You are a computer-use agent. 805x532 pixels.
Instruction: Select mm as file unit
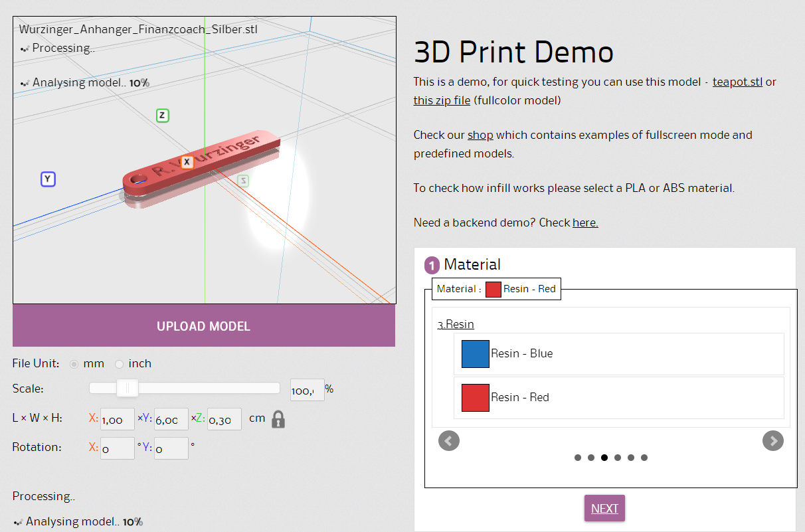tap(74, 364)
